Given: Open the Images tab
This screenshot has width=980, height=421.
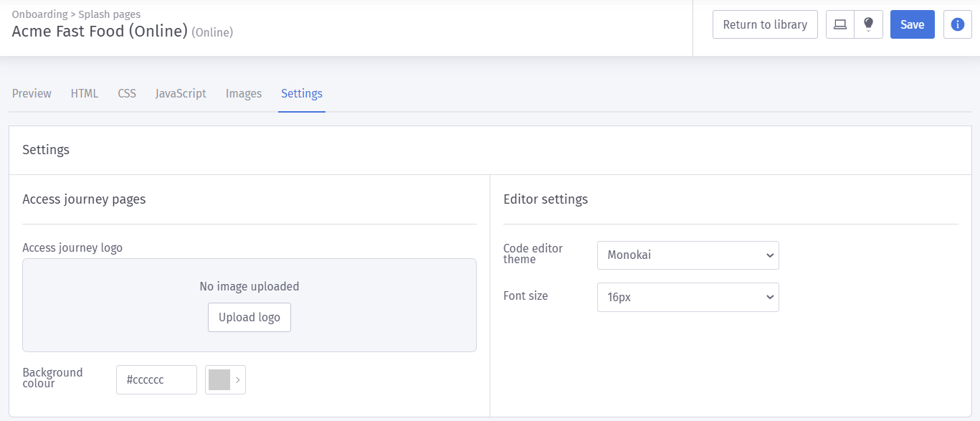Looking at the screenshot, I should [244, 93].
